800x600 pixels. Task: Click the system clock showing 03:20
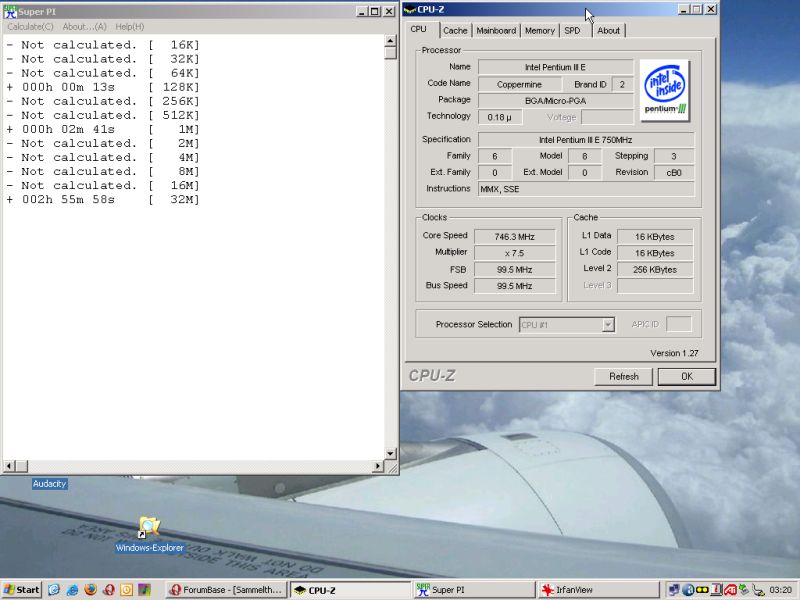click(781, 590)
